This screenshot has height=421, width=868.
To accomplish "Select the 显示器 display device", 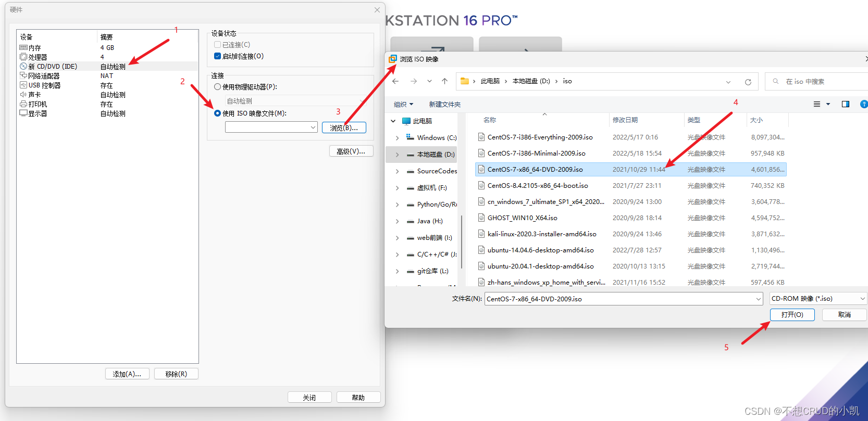I will 107,113.
